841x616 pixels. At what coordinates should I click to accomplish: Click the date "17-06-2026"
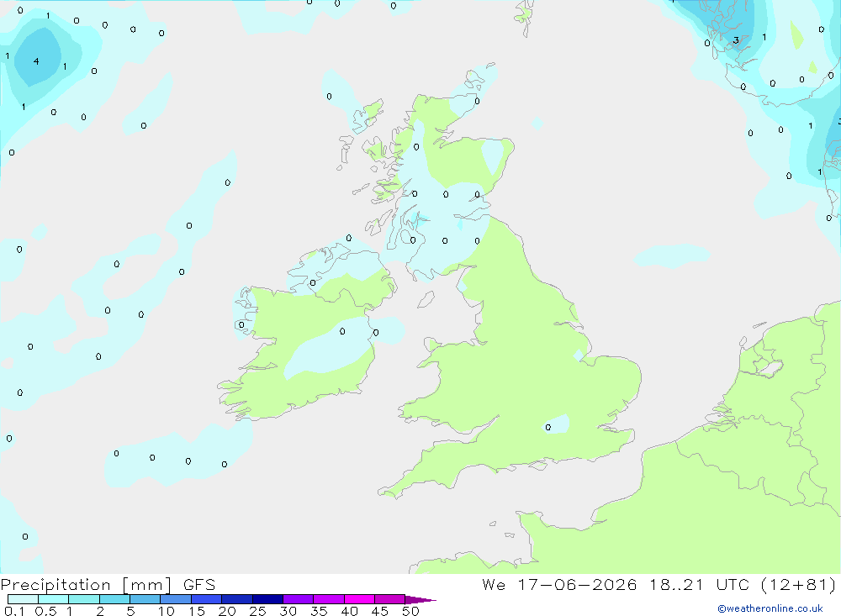click(x=577, y=584)
